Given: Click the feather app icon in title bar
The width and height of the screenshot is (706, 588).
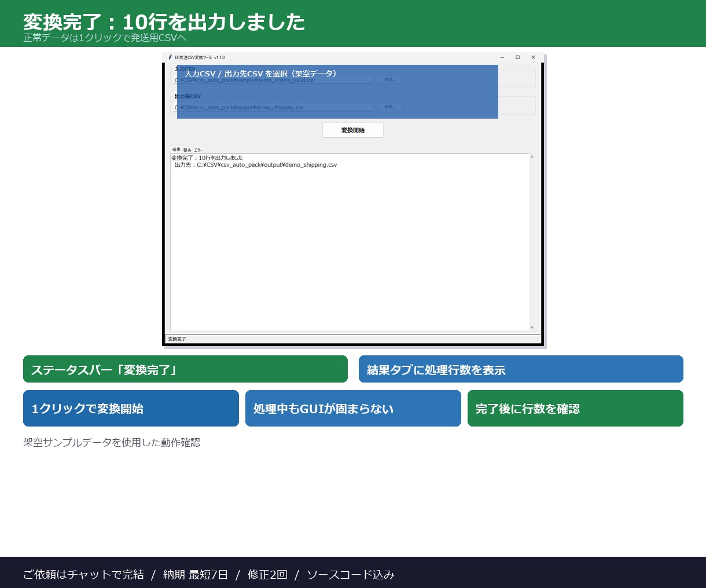Looking at the screenshot, I should coord(170,57).
